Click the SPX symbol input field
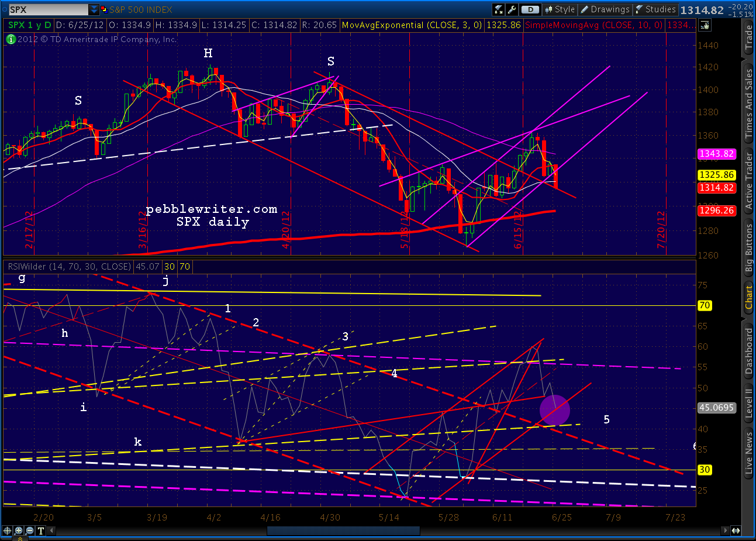Viewport: 756px width, 541px height. pyautogui.click(x=49, y=9)
